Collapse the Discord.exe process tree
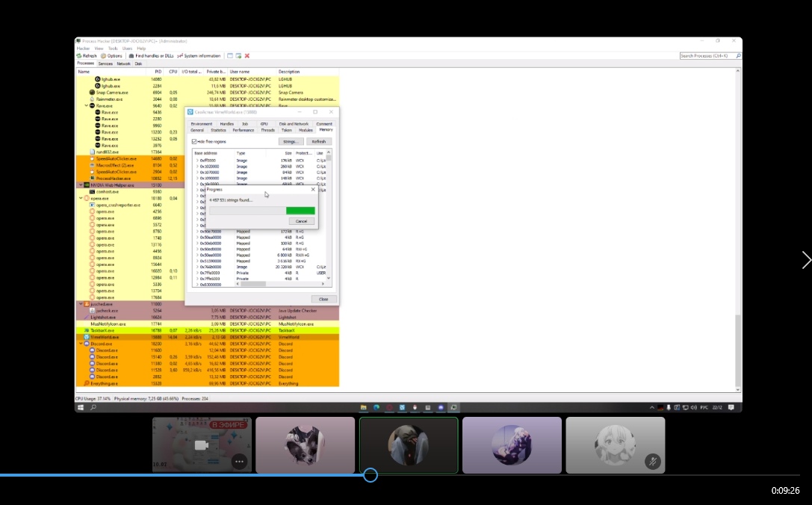The image size is (812, 505). click(x=81, y=344)
